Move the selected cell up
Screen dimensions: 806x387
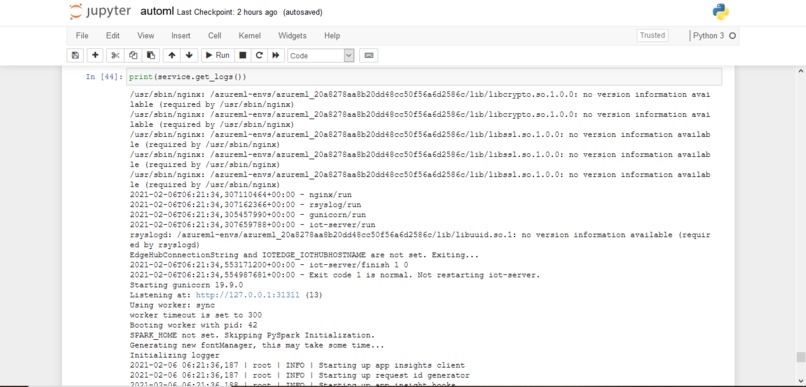[x=172, y=56]
